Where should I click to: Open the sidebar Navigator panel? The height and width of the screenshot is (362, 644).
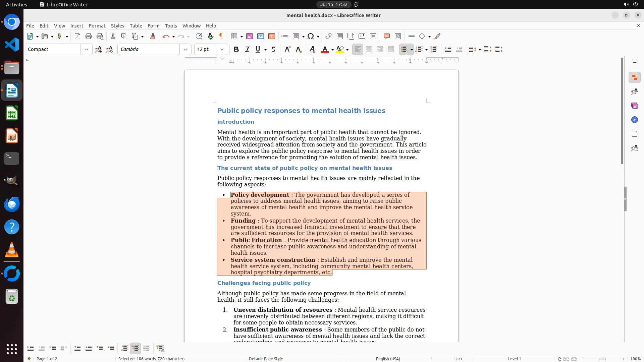point(634,120)
